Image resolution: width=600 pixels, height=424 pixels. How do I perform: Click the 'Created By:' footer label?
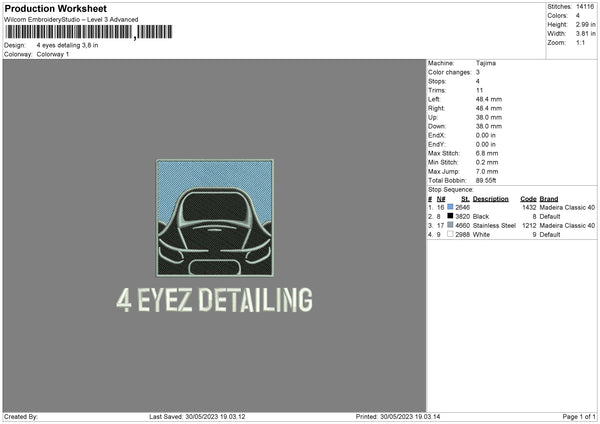tap(21, 417)
